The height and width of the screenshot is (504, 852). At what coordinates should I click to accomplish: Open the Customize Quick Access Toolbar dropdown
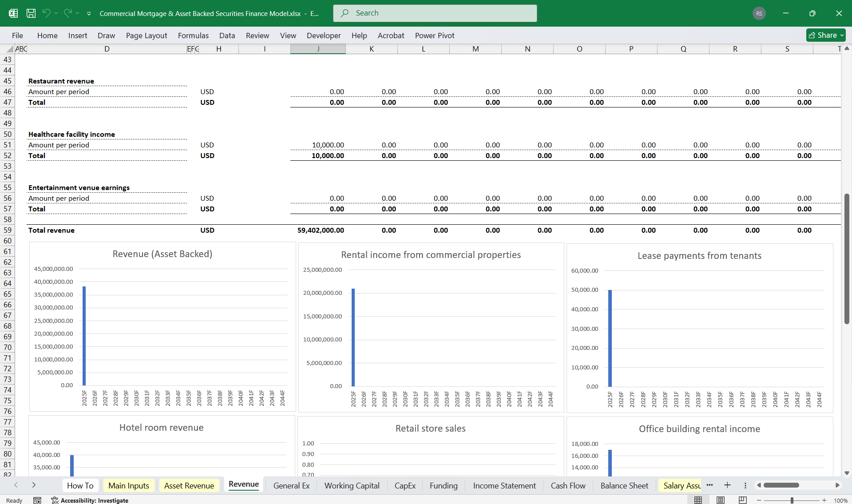(x=89, y=14)
